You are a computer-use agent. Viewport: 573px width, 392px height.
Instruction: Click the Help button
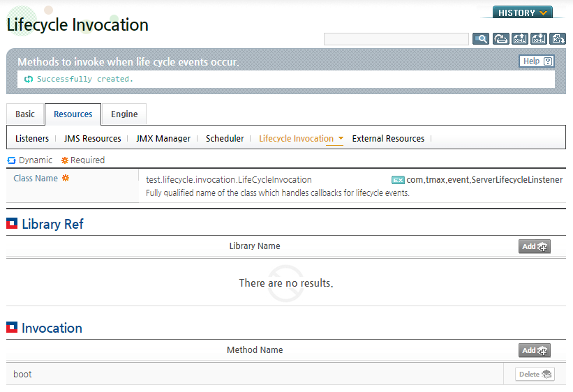(537, 61)
